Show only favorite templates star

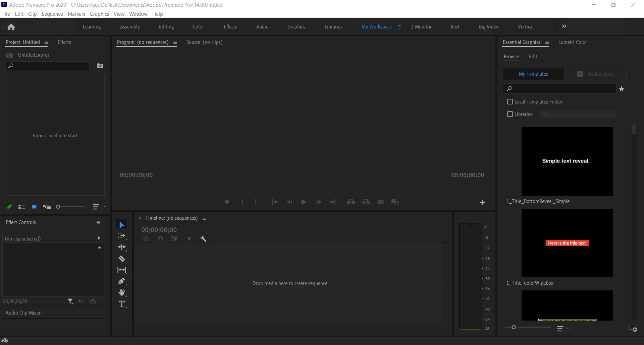(x=622, y=89)
